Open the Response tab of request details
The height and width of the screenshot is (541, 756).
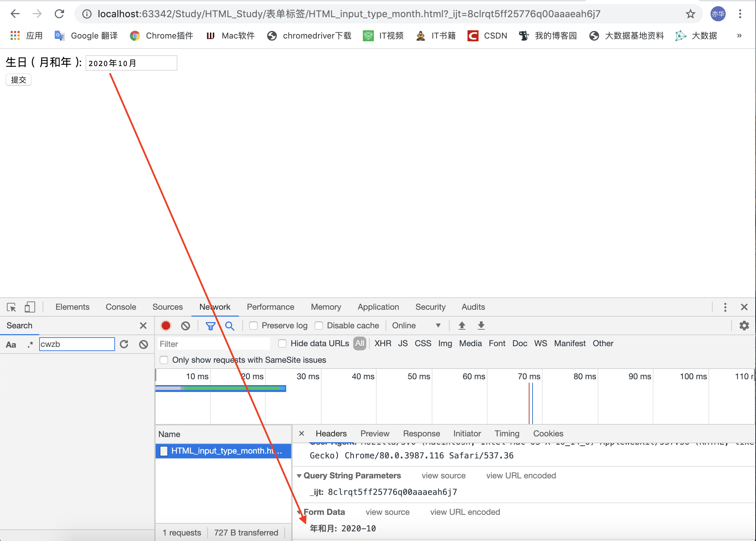click(421, 434)
